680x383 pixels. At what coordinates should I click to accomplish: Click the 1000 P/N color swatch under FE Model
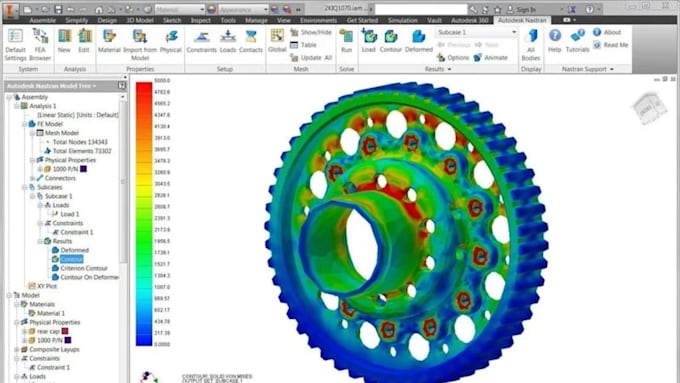(x=83, y=169)
